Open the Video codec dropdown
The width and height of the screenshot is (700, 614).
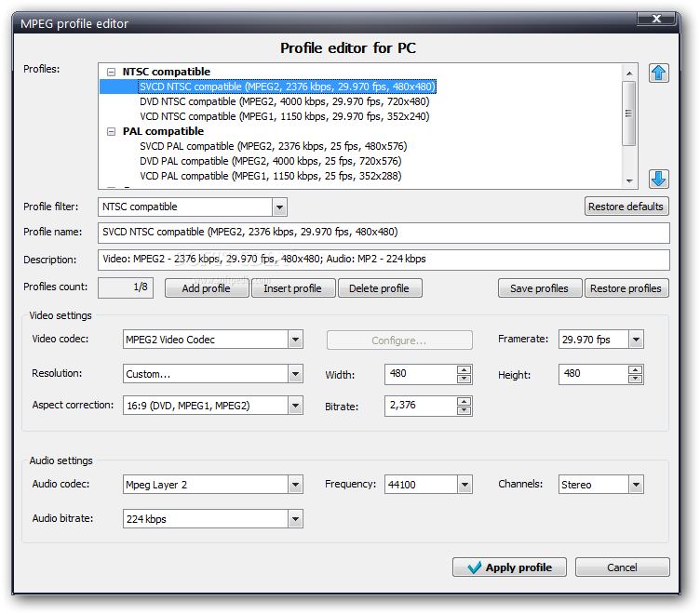(295, 340)
